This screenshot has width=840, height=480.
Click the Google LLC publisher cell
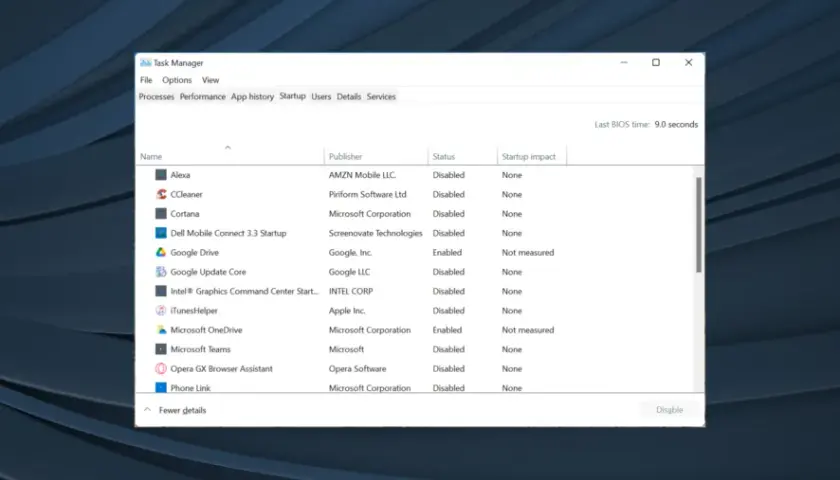point(349,272)
